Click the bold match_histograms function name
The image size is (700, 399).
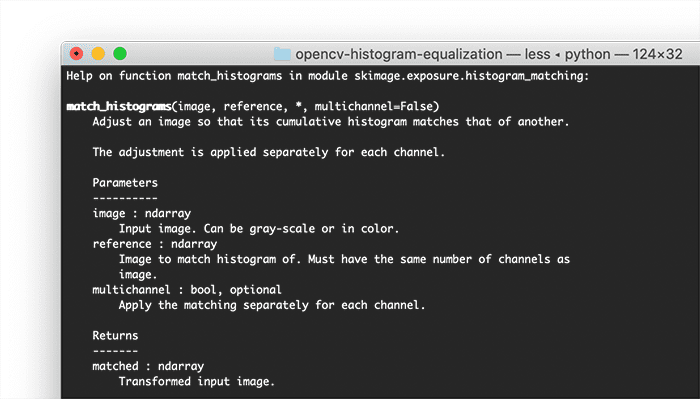coord(119,106)
